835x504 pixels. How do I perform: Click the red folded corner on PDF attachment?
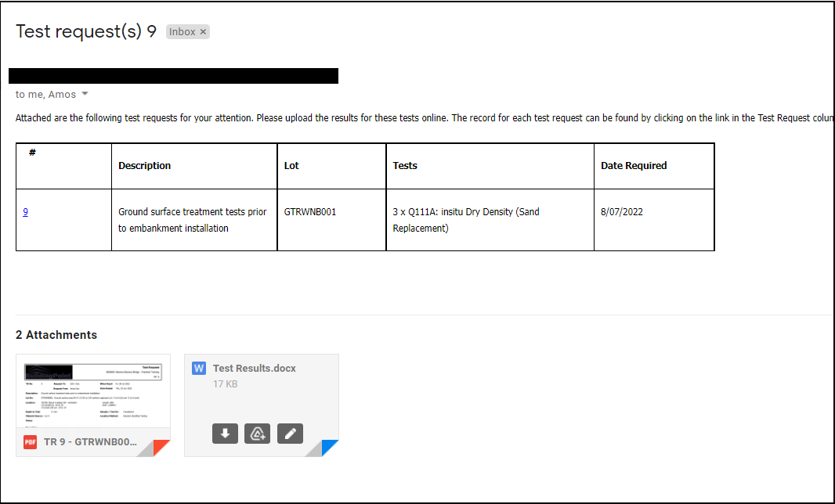pyautogui.click(x=161, y=448)
